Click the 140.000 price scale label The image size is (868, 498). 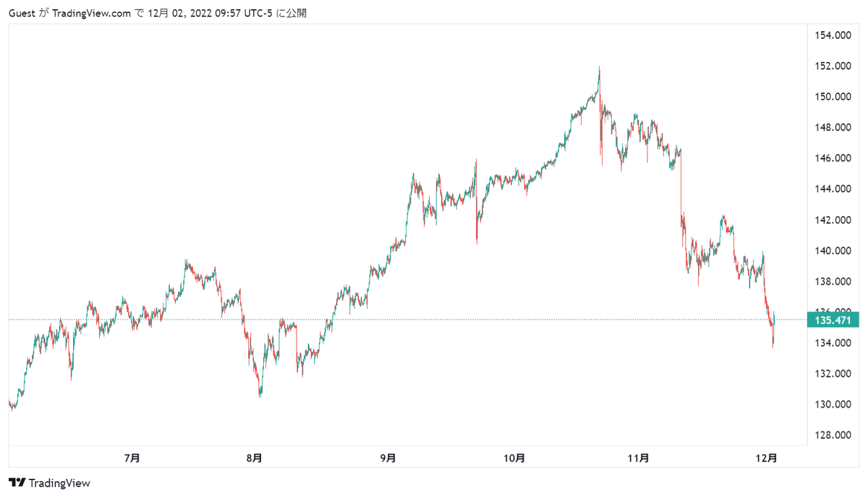coord(831,251)
